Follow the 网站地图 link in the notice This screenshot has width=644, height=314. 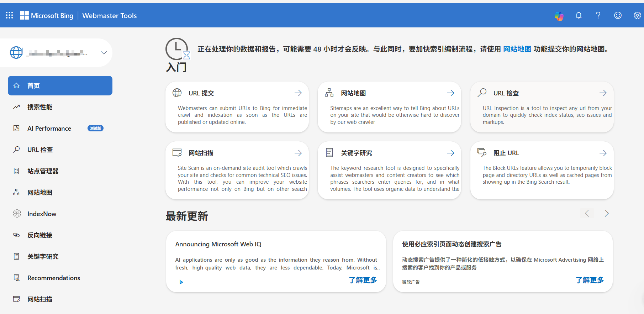point(517,49)
